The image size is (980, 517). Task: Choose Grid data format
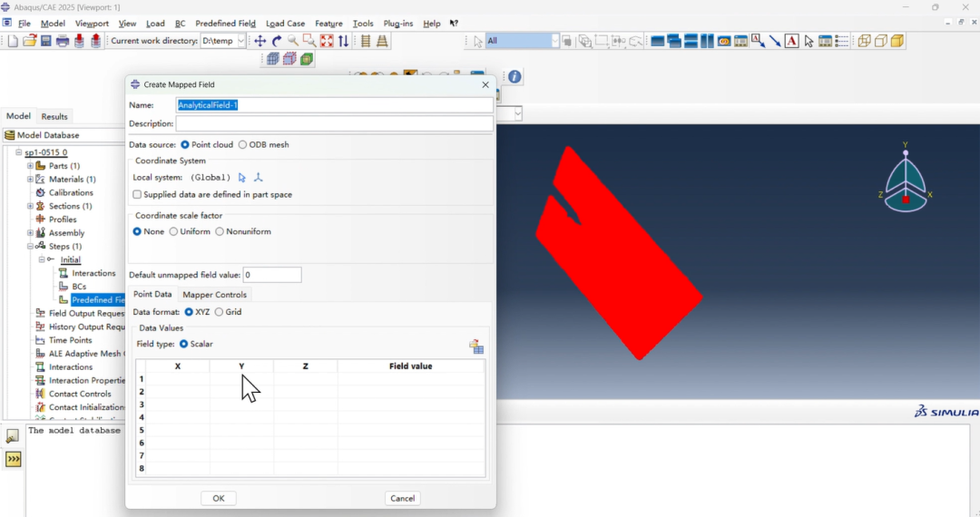tap(219, 312)
